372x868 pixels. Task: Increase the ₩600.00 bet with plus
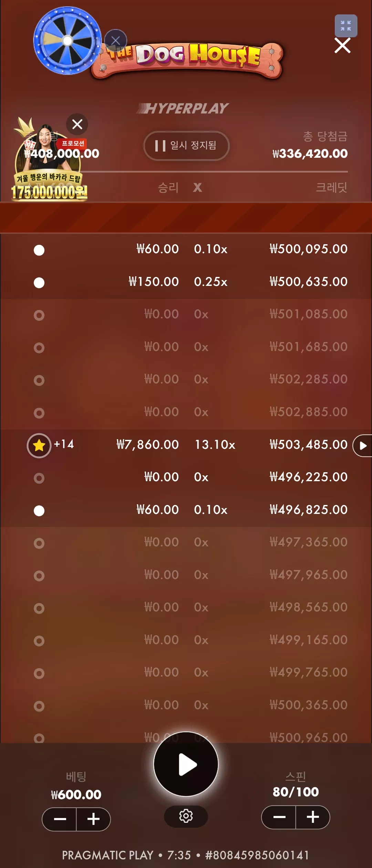click(x=93, y=819)
